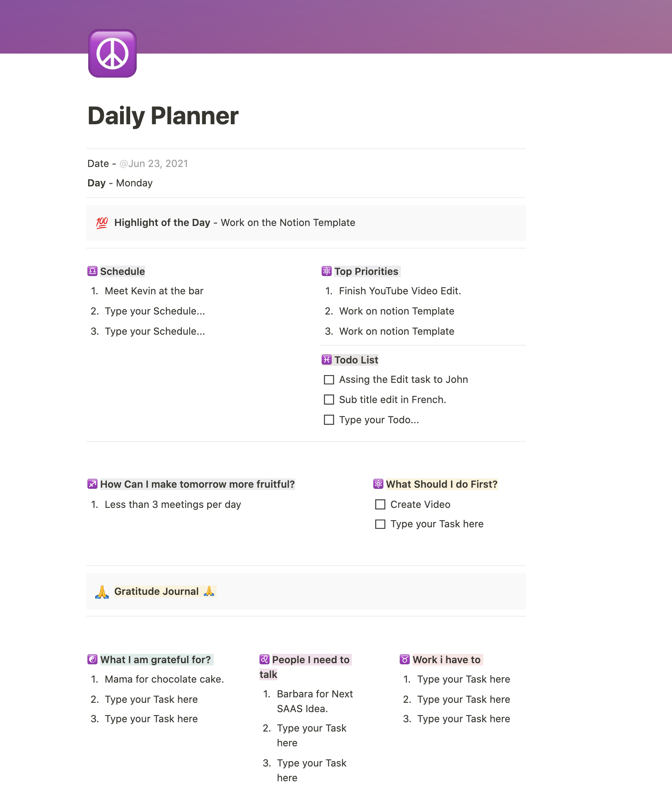The image size is (672, 789).
Task: Click the yin-yang icon beside What I am grateful for
Action: pyautogui.click(x=92, y=659)
